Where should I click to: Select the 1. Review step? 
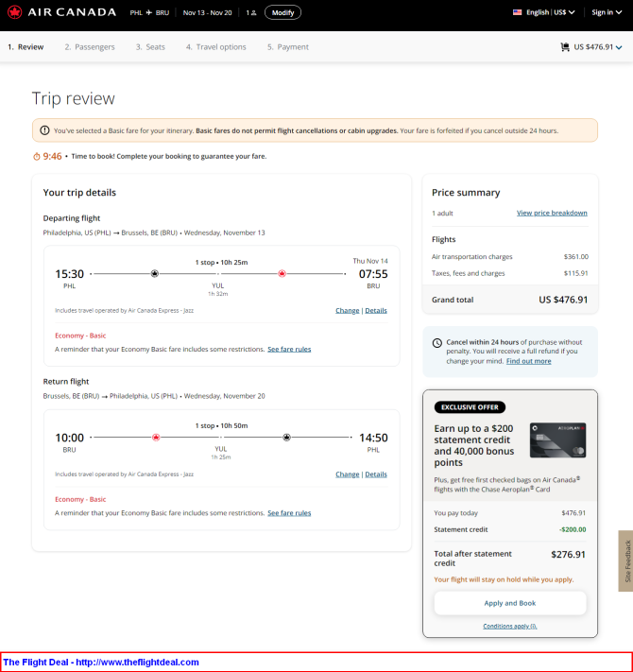pos(26,47)
